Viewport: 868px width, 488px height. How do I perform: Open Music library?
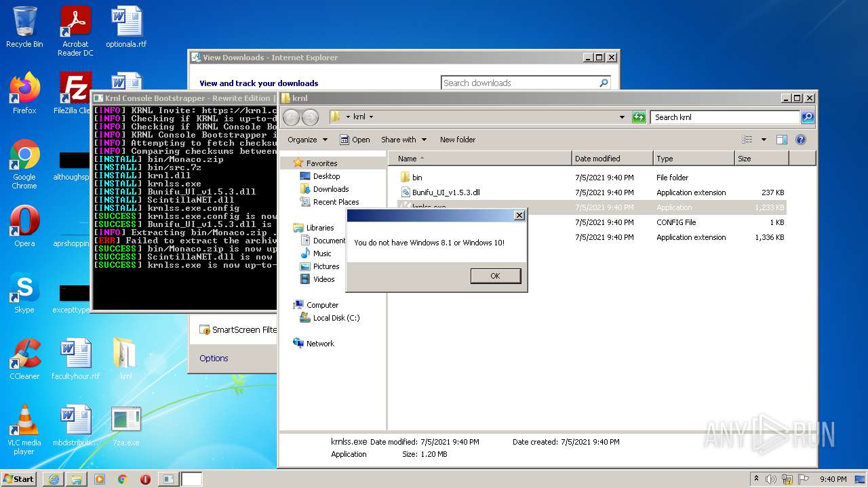[x=322, y=253]
